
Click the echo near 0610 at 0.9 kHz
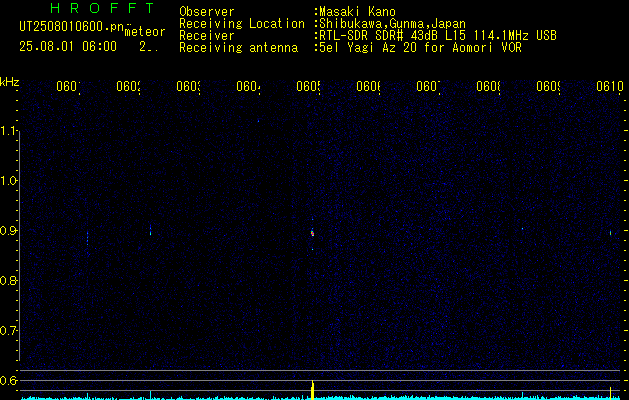pos(611,233)
